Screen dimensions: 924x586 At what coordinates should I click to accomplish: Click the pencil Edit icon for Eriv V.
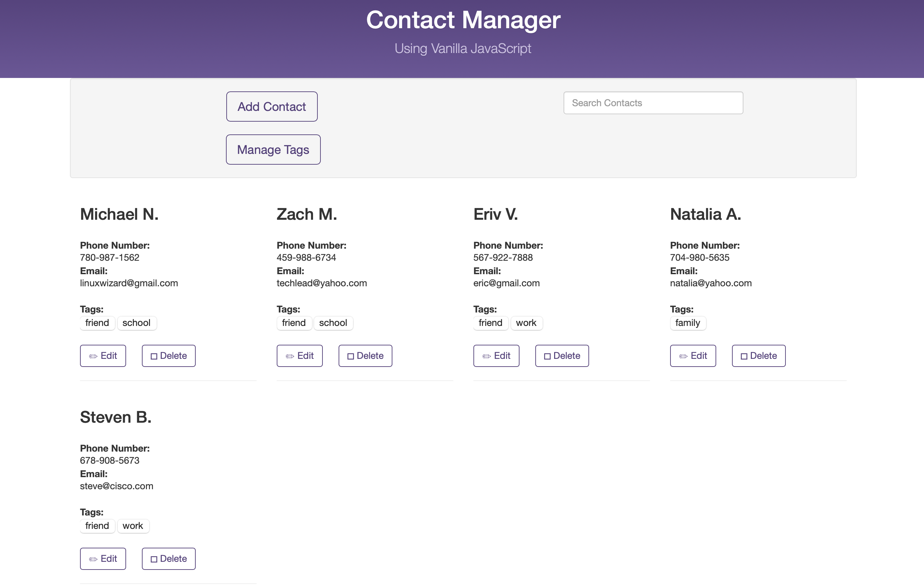coord(487,356)
